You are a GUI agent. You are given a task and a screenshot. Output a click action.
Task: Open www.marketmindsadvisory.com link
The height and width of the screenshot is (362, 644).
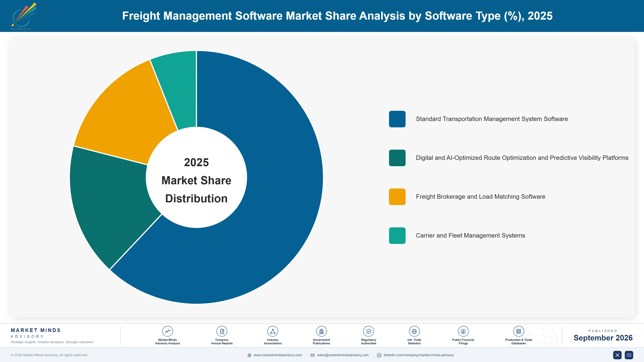[x=278, y=355]
